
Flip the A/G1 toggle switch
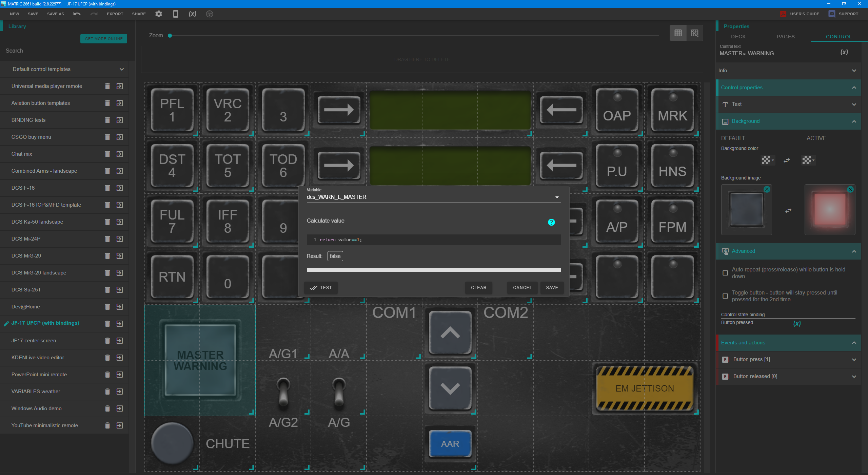283,392
